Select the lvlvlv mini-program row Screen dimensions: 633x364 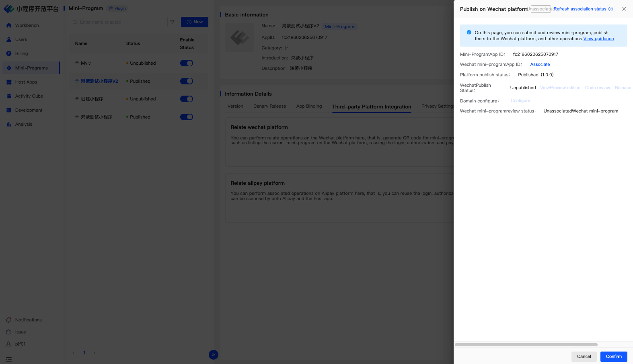point(138,63)
